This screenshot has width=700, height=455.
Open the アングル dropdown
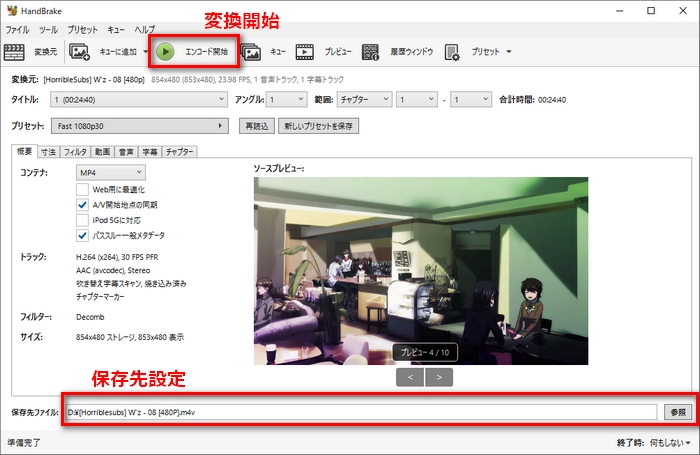(x=286, y=100)
